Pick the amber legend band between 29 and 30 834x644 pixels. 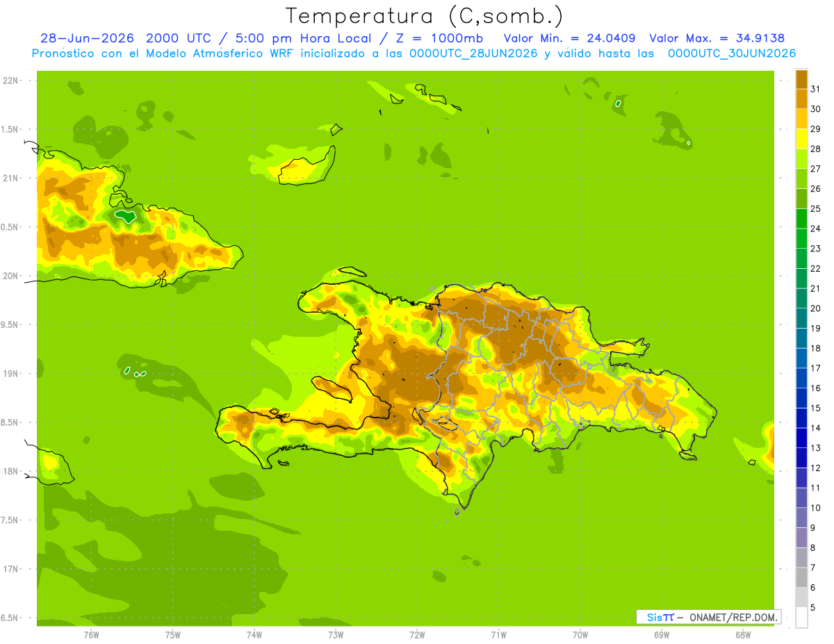tap(801, 119)
